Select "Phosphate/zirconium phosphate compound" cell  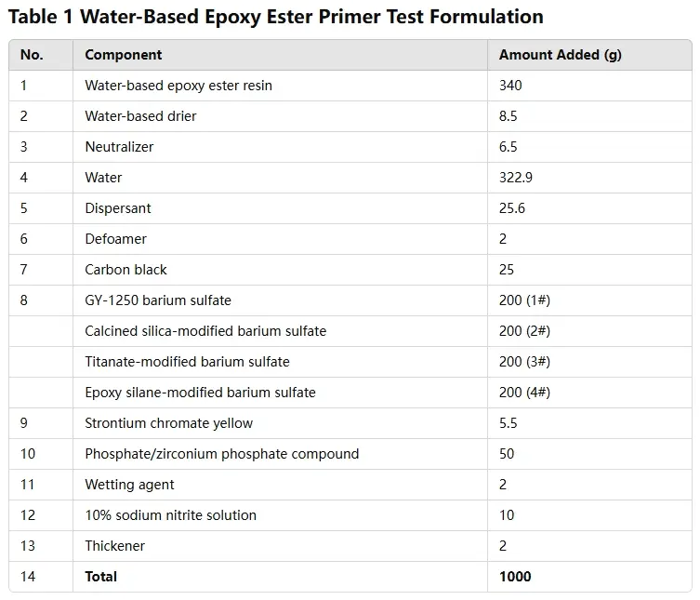pyautogui.click(x=221, y=454)
